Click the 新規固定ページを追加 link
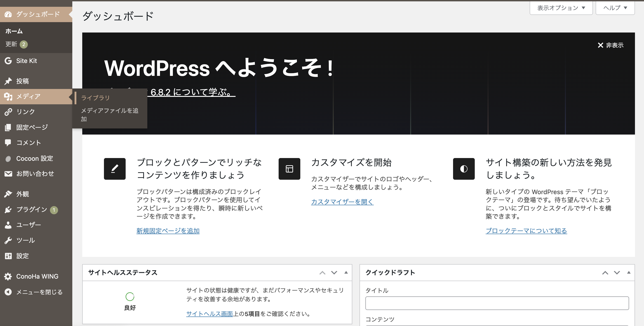This screenshot has height=326, width=644. [x=168, y=231]
